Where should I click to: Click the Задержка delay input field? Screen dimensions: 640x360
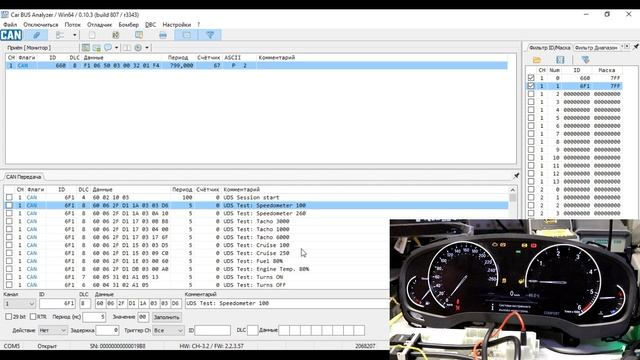click(107, 330)
